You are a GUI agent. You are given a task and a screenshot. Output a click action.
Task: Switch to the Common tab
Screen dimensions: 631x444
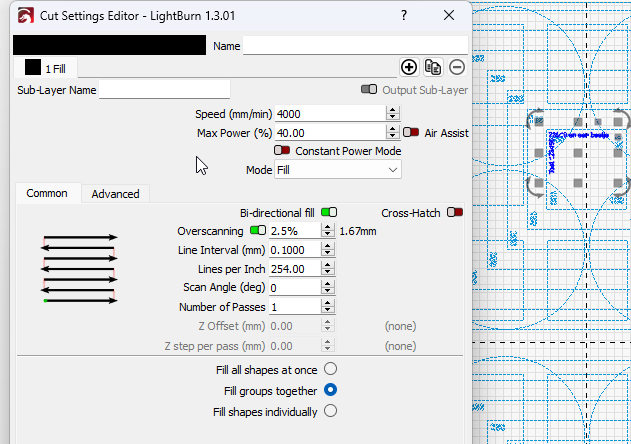tap(47, 193)
